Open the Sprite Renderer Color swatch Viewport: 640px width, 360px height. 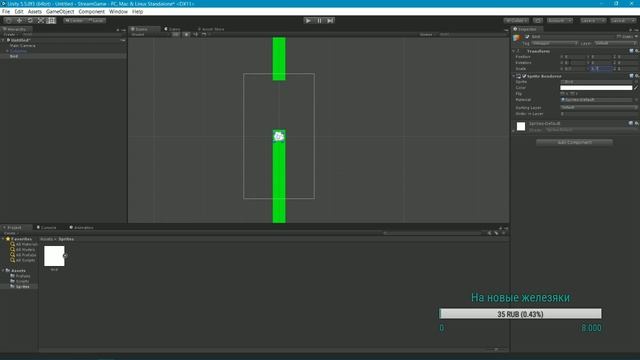click(596, 87)
